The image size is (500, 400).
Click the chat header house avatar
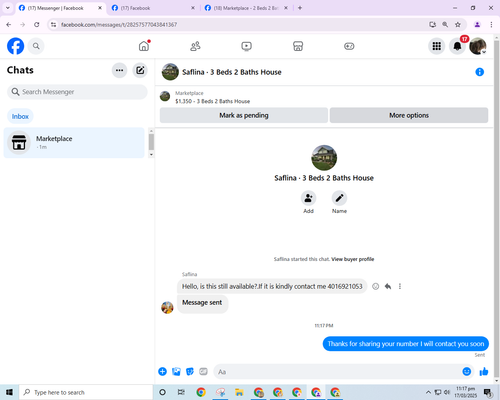(x=170, y=72)
